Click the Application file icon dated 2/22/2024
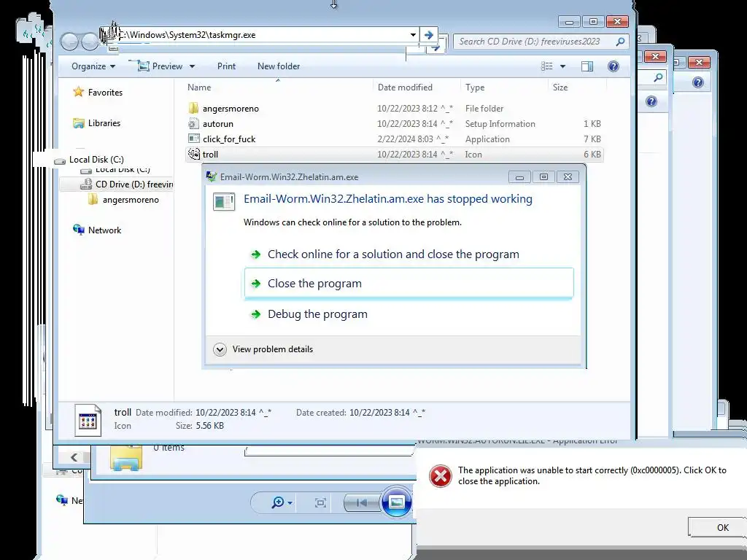The image size is (747, 560). pyautogui.click(x=193, y=139)
